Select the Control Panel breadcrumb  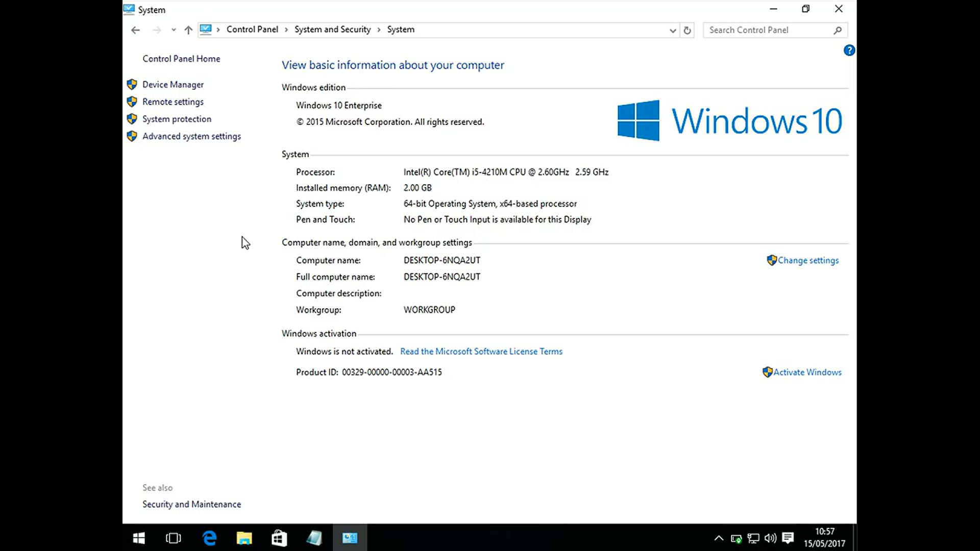pos(252,29)
